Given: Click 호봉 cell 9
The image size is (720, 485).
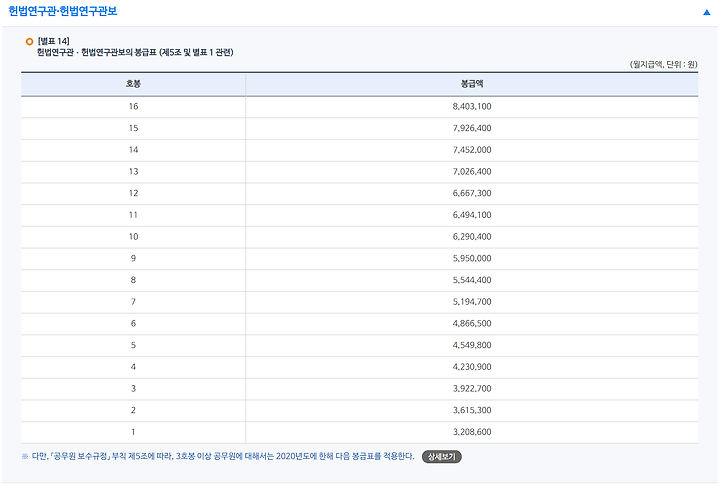Looking at the screenshot, I should pyautogui.click(x=133, y=258).
